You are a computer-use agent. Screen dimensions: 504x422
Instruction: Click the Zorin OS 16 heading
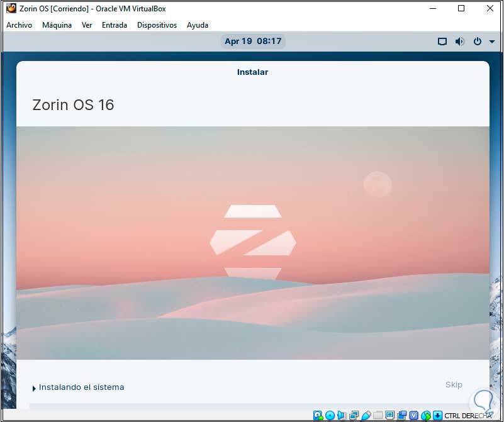point(73,104)
